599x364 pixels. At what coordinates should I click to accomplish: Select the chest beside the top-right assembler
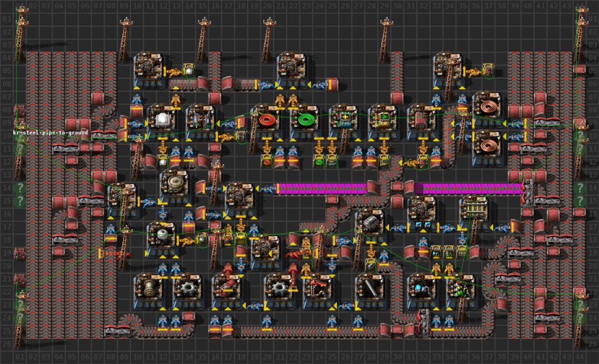click(x=488, y=70)
